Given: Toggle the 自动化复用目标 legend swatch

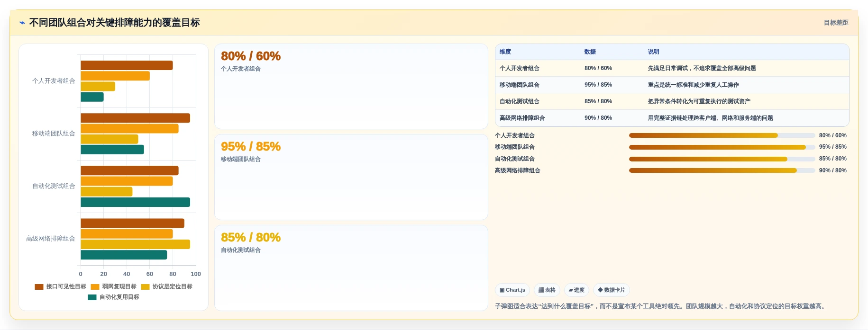Looking at the screenshot, I should coord(92,297).
